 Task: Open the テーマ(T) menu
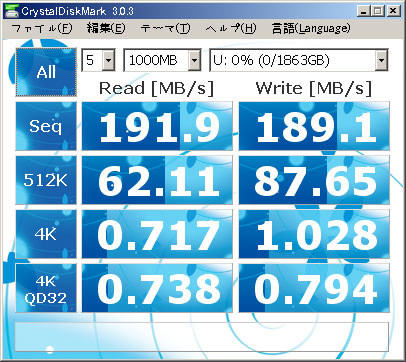(165, 28)
